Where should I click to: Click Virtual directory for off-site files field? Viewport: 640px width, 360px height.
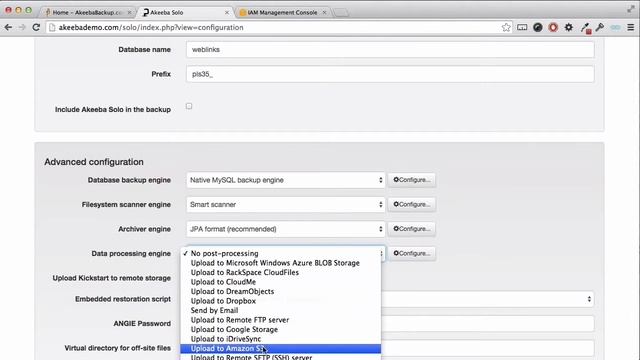pyautogui.click(x=488, y=348)
